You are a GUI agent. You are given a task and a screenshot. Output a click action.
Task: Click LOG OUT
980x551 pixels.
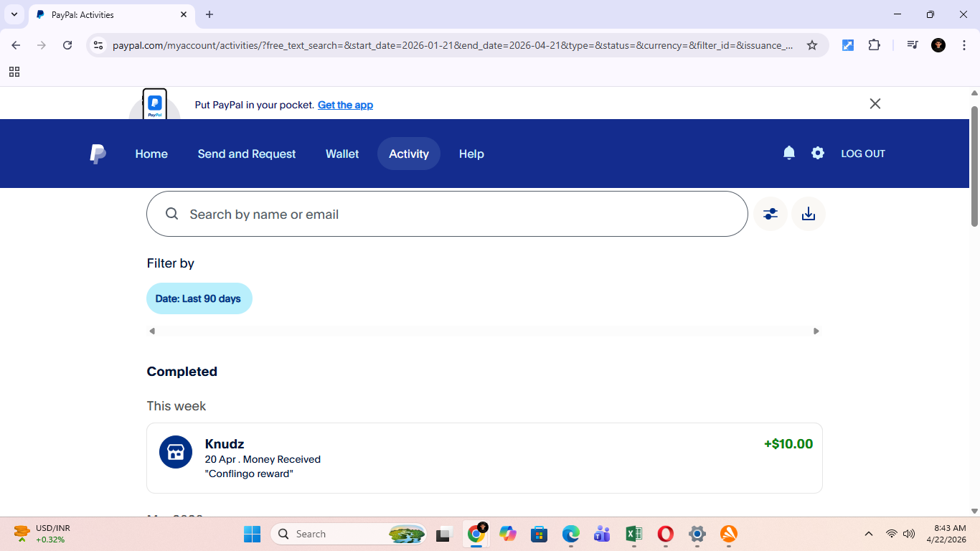point(863,153)
